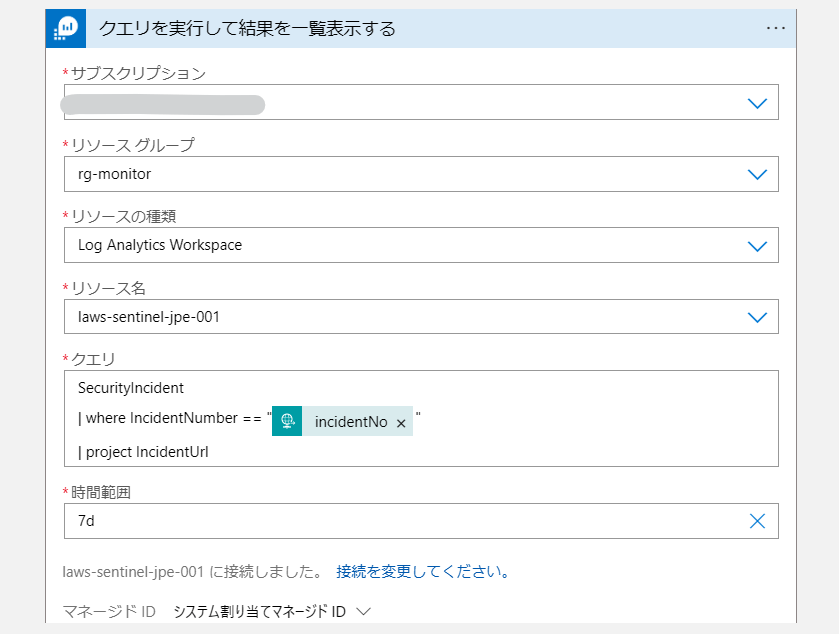Screen dimensions: 839x634
Task: Clear the 時間範囲 value with X icon
Action: pyautogui.click(x=757, y=521)
